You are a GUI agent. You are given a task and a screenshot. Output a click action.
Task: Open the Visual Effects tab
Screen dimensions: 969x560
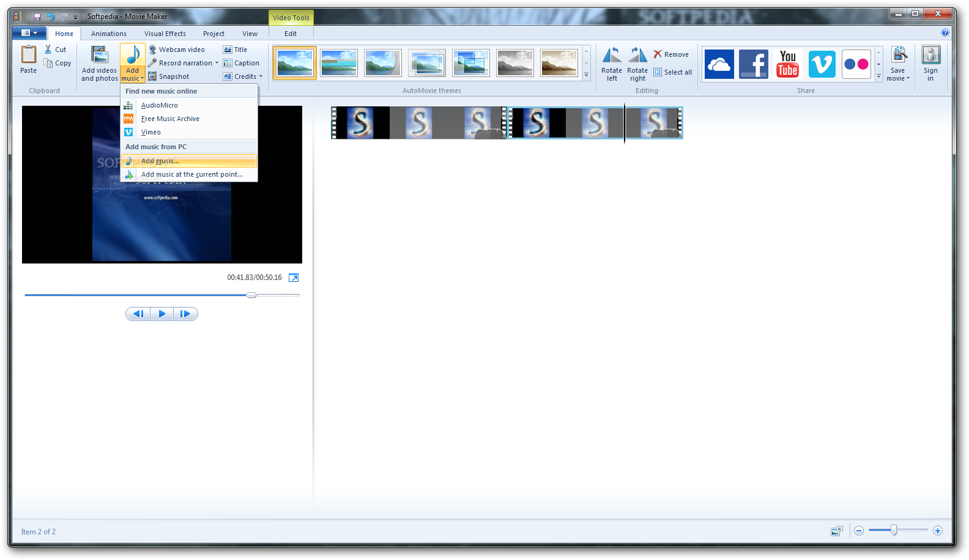pyautogui.click(x=165, y=34)
